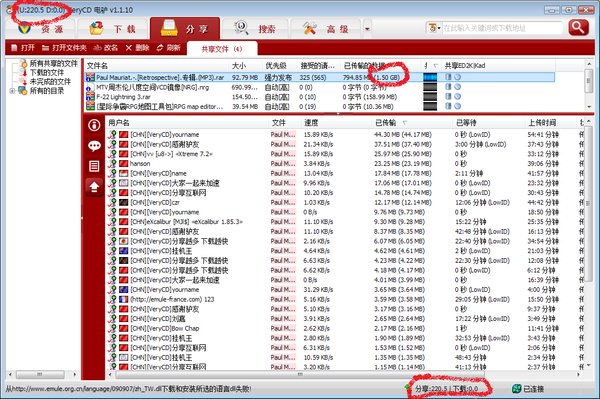Select the Paul Mauriat .rar file row

(x=320, y=77)
